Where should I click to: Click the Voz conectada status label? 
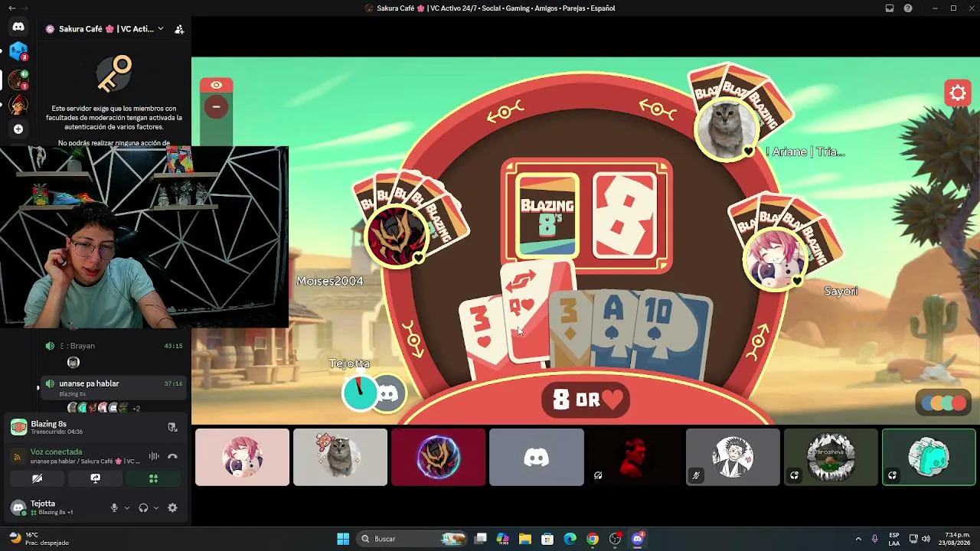[x=56, y=452]
